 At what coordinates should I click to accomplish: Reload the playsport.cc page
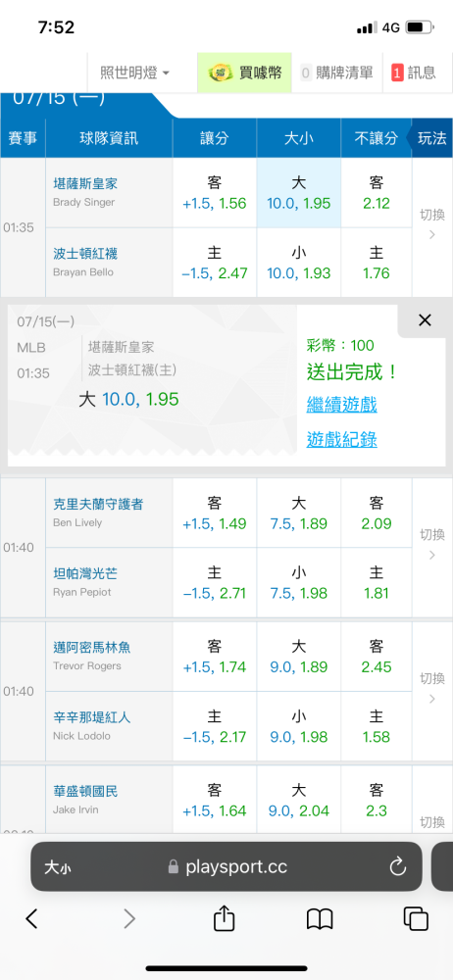click(398, 866)
